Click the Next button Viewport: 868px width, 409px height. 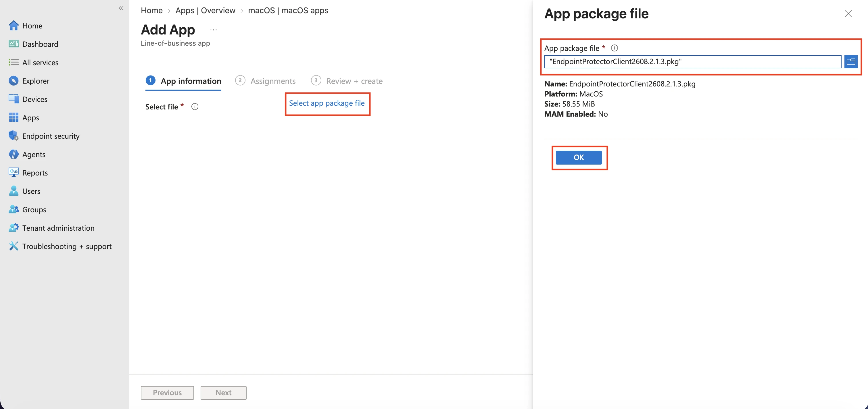(223, 393)
